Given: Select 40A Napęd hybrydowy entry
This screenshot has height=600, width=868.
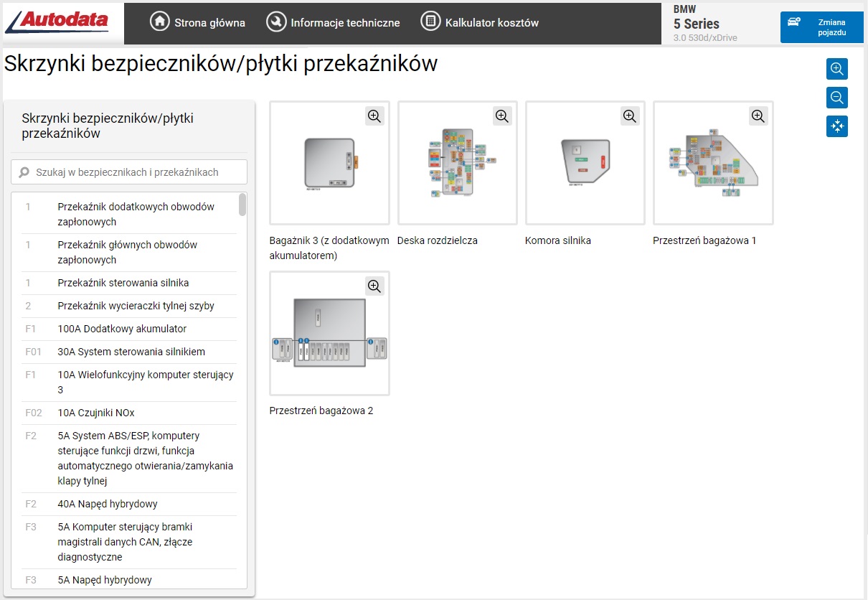Looking at the screenshot, I should [129, 504].
